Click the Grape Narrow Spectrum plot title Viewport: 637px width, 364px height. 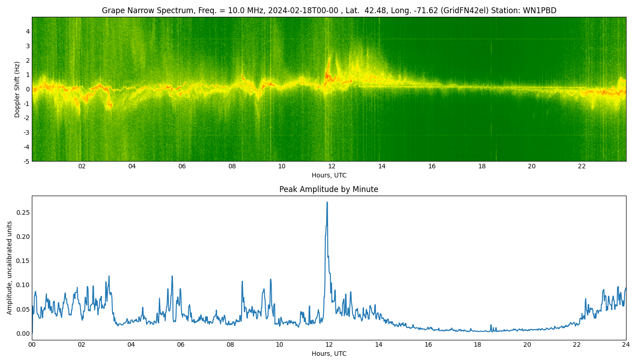[329, 10]
